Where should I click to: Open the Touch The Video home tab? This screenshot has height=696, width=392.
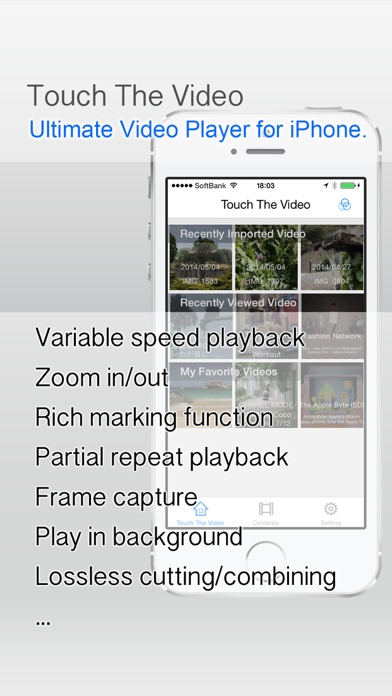click(x=200, y=514)
